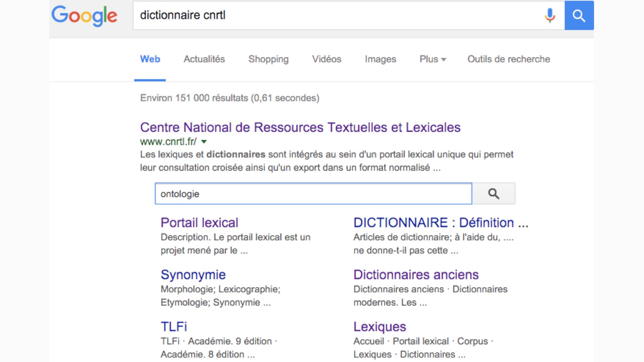Focus the site search box containing ontologie
Screen dimensions: 644x362
(313, 193)
